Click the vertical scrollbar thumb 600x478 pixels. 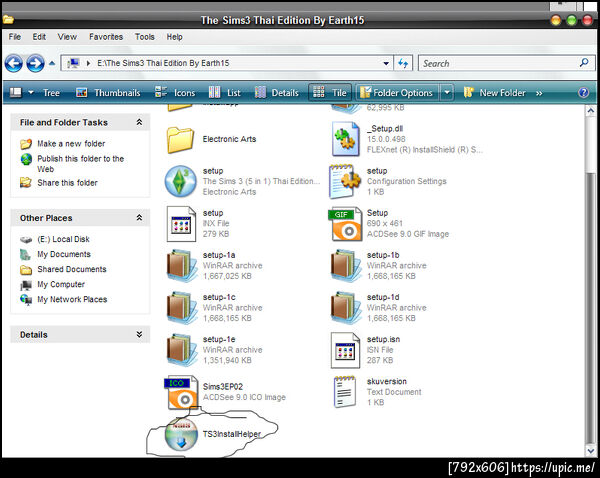(590, 306)
